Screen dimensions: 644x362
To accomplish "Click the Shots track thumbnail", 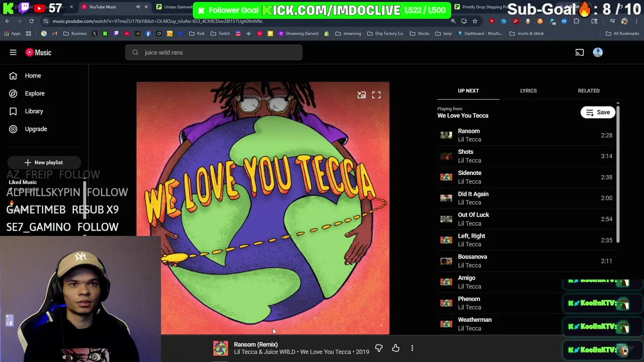I will [446, 156].
